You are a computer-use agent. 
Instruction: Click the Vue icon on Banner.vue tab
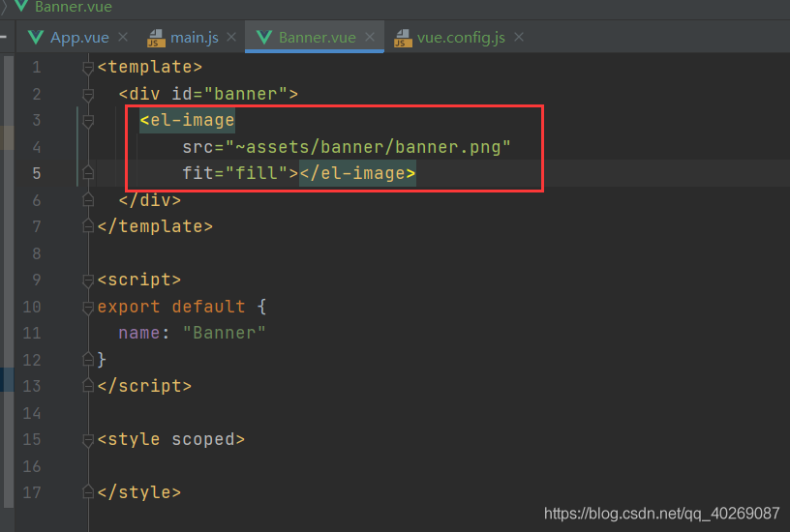(x=264, y=38)
